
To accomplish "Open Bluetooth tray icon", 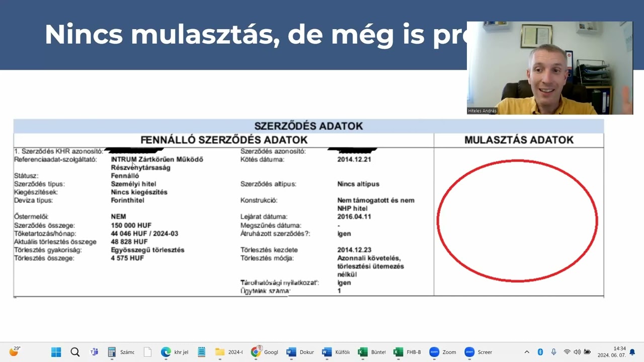I will tap(540, 352).
